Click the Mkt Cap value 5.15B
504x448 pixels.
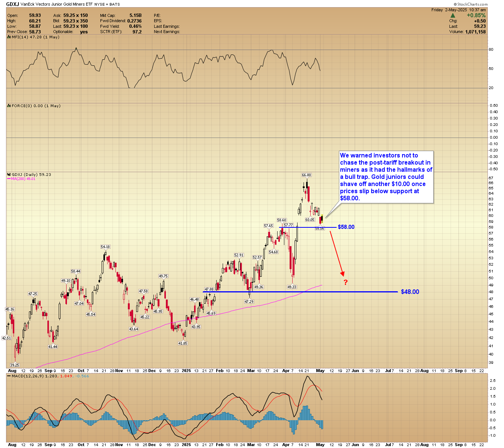click(x=135, y=15)
